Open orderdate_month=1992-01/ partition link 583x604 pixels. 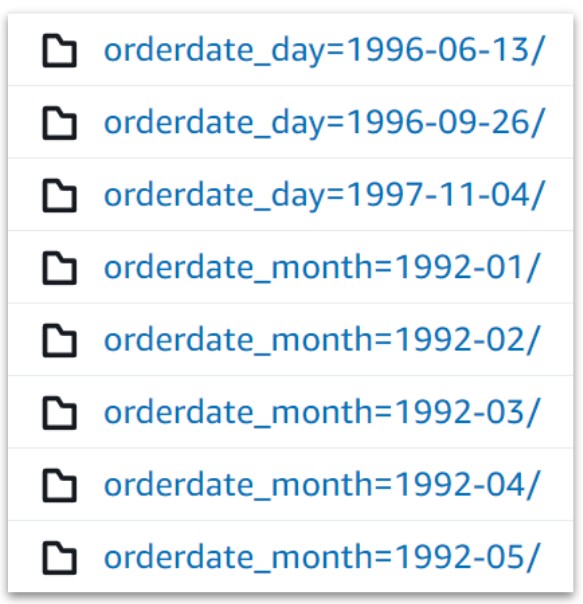click(x=322, y=267)
